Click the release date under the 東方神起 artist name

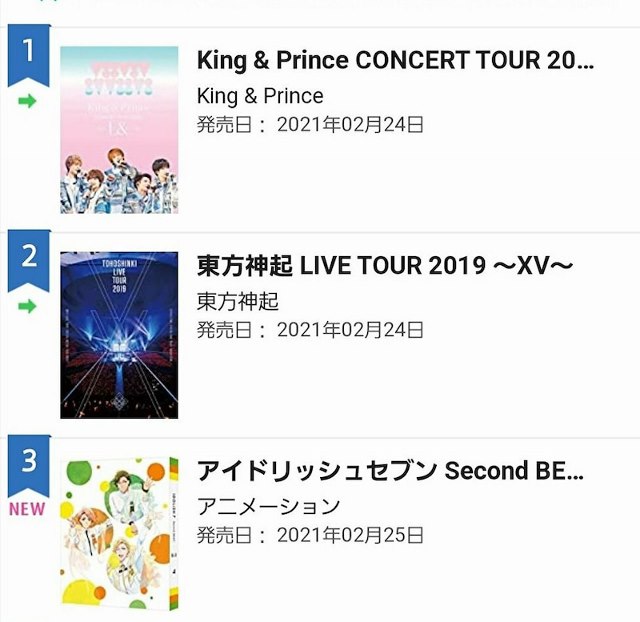[310, 330]
